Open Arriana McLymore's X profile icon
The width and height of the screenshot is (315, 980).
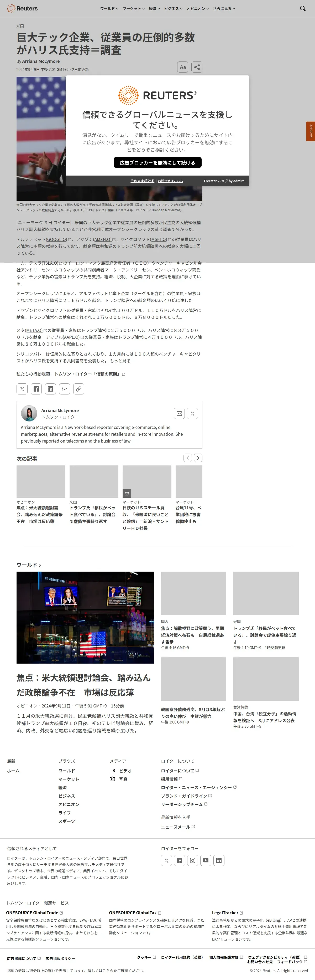tap(193, 414)
